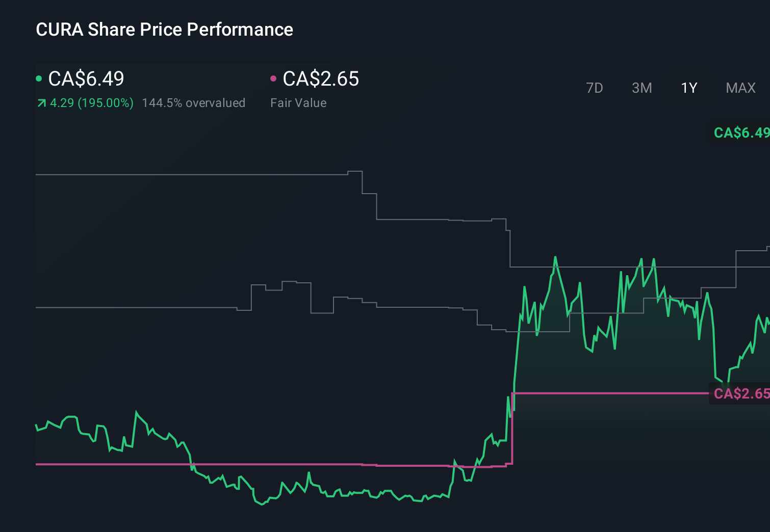Click the Fair Value caption text
This screenshot has width=770, height=532.
click(x=298, y=103)
